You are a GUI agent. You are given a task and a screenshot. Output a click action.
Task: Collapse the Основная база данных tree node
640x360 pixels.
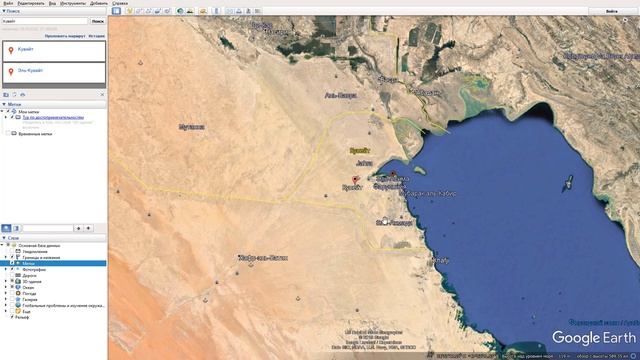tap(2, 245)
